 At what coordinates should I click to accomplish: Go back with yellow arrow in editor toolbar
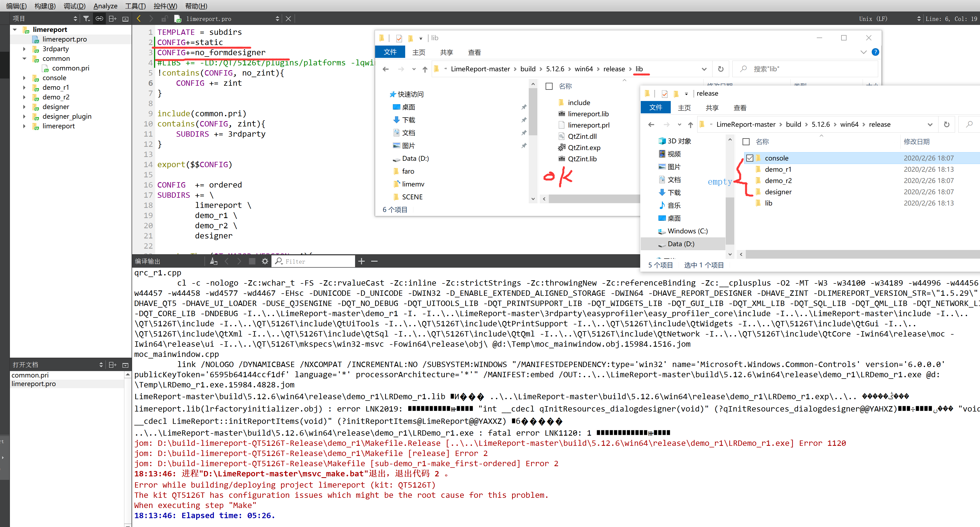139,19
